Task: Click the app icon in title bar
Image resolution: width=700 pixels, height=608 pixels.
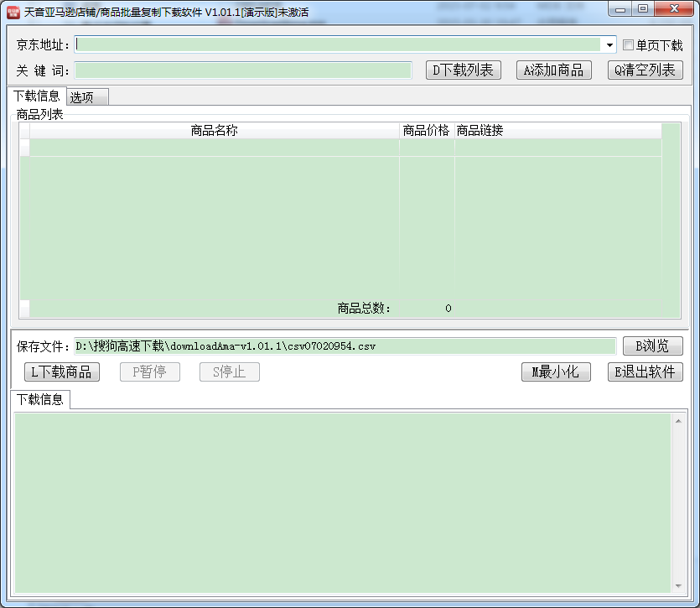Action: [x=13, y=12]
